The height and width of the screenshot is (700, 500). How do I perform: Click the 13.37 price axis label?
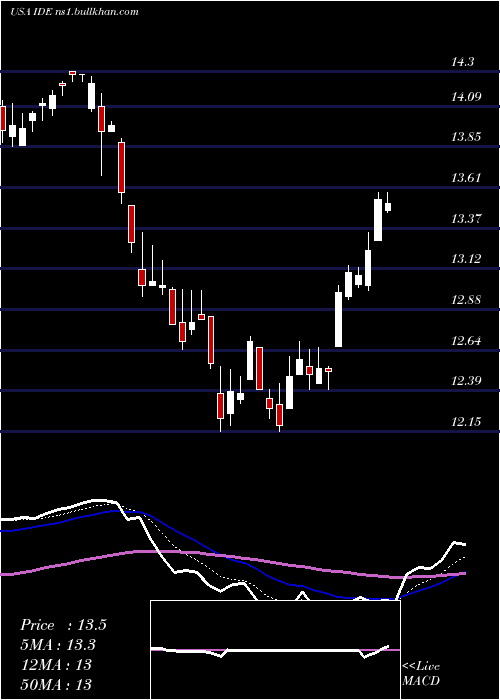(466, 219)
